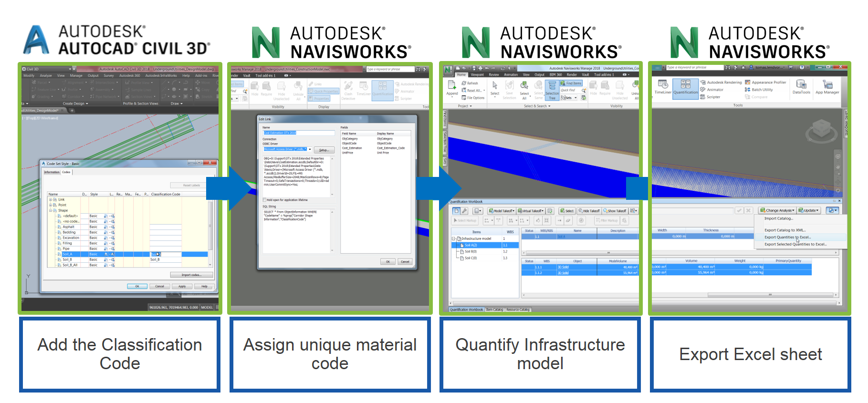
Task: Open Scripter beside the Compare tool
Action: tap(710, 97)
